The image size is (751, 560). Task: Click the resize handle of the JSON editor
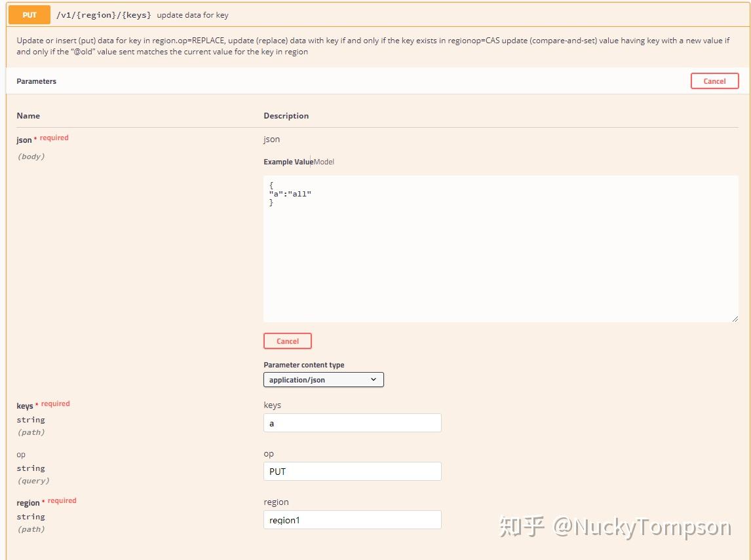point(735,318)
